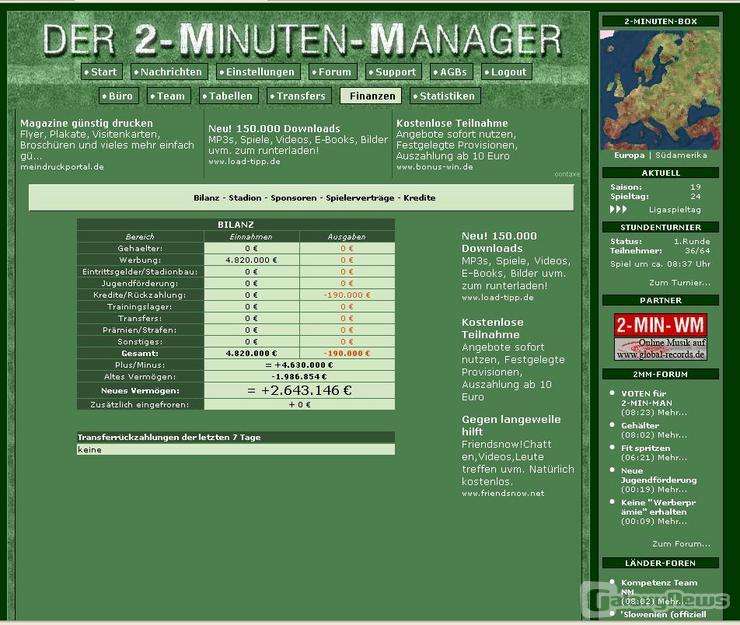Click Logout in navigation
This screenshot has height=625, width=740.
pyautogui.click(x=506, y=72)
